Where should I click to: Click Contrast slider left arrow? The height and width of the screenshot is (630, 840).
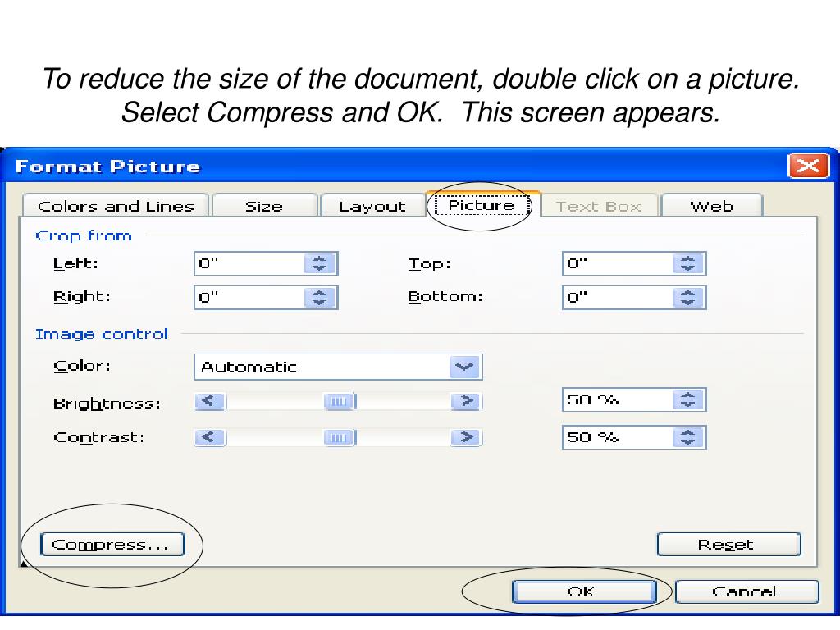(x=210, y=437)
